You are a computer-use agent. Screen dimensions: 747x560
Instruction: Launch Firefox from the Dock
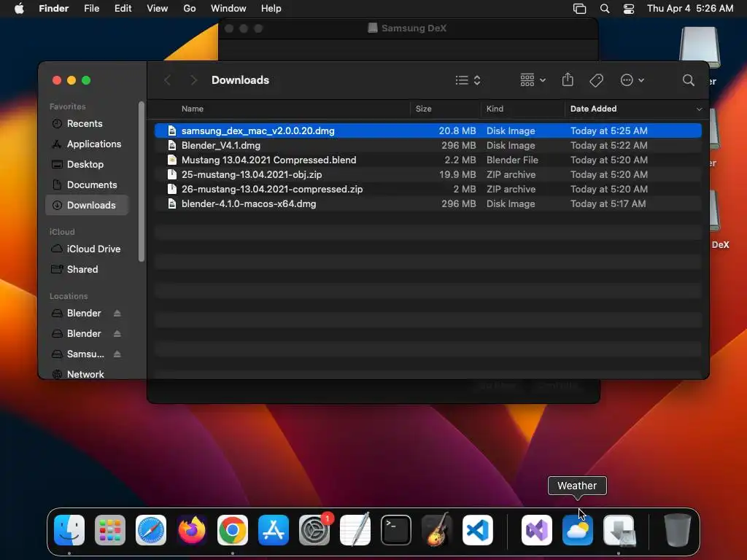(192, 530)
